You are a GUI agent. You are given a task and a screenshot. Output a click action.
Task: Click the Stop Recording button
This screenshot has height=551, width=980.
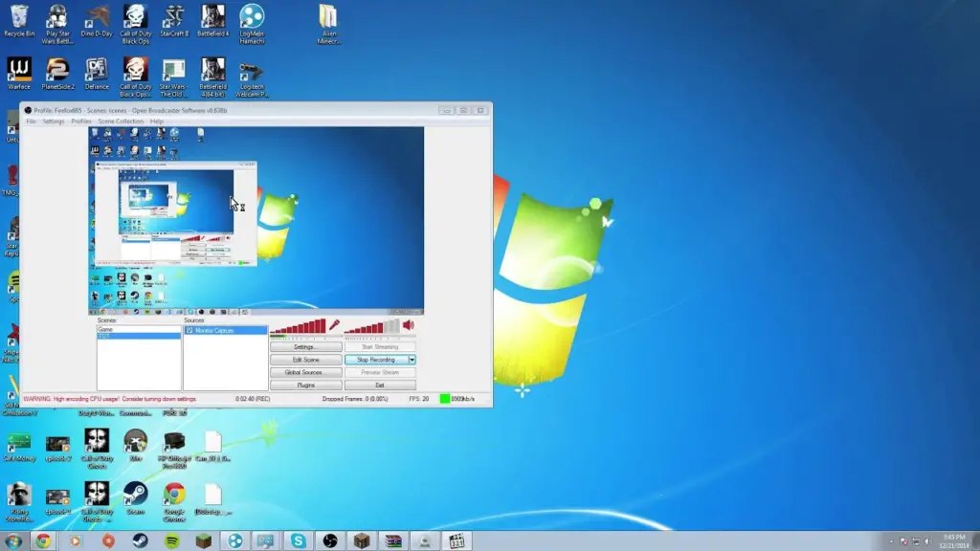click(376, 360)
